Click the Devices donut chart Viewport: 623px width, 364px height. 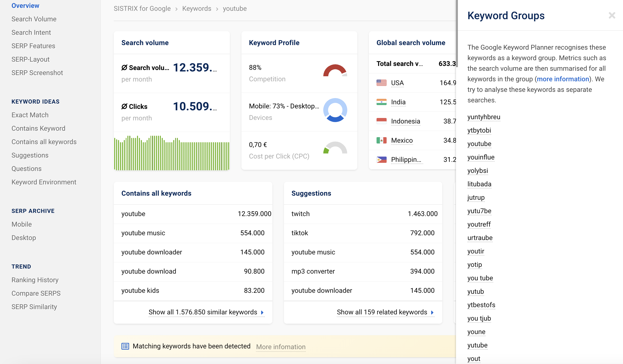(335, 110)
